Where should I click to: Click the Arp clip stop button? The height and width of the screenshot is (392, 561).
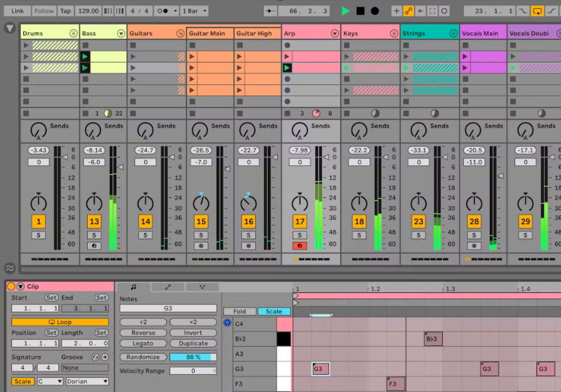(x=287, y=114)
